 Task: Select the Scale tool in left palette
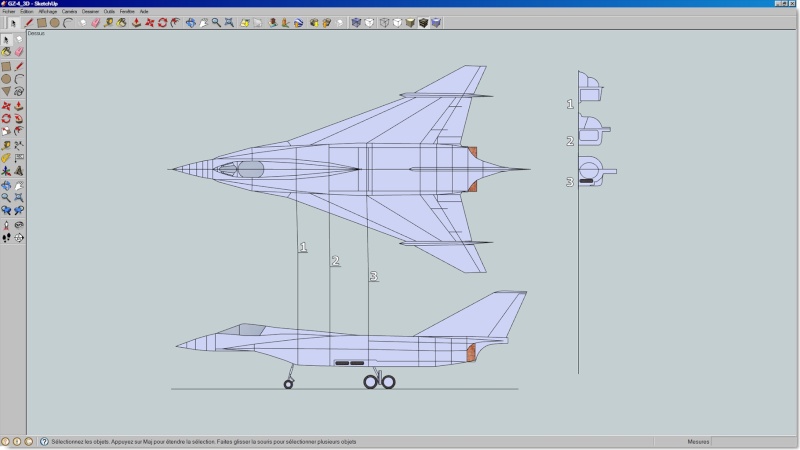(6, 131)
